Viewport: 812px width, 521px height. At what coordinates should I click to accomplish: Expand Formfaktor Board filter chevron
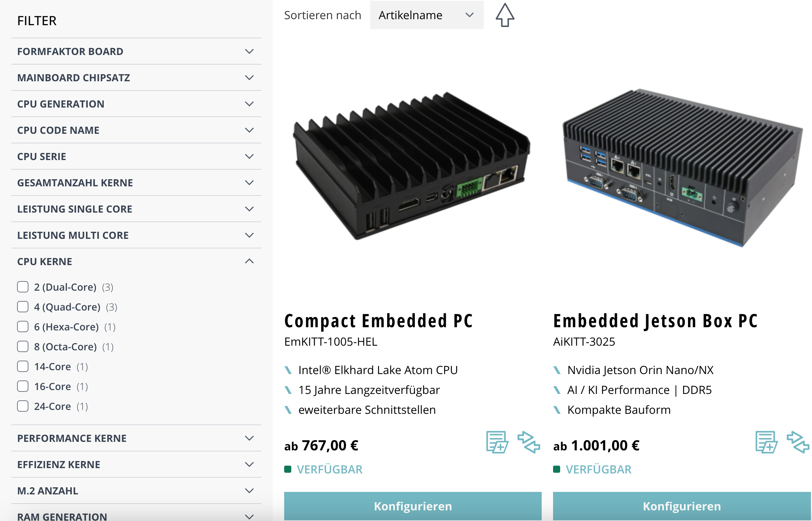pos(249,51)
